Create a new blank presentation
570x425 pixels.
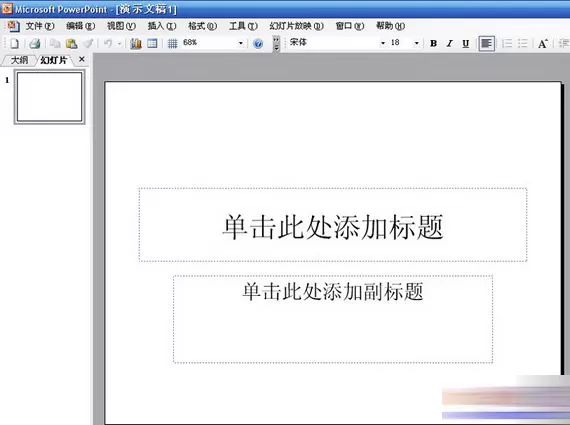pos(15,44)
